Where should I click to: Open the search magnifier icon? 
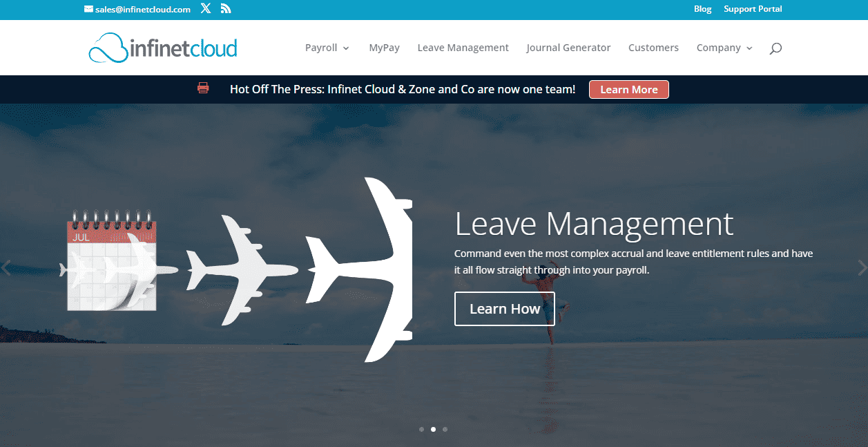[x=775, y=48]
